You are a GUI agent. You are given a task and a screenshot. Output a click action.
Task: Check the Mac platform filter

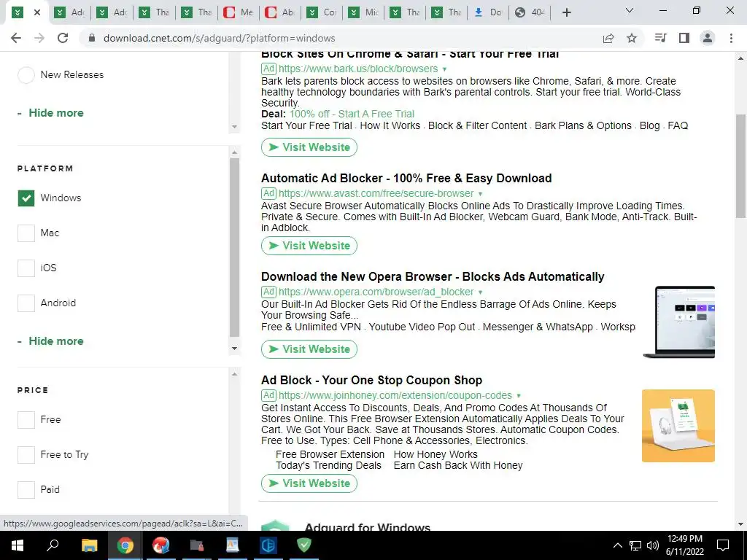click(x=26, y=233)
